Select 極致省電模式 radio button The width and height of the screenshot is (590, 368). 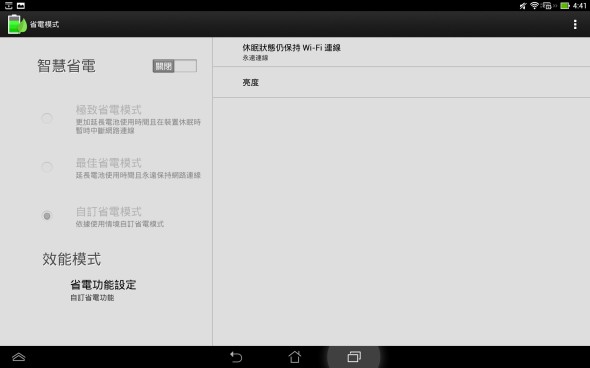(47, 119)
